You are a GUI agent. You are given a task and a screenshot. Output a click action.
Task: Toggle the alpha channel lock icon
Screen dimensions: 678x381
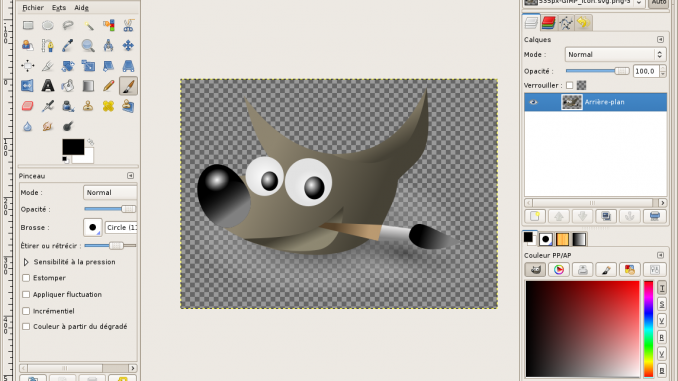(x=582, y=86)
